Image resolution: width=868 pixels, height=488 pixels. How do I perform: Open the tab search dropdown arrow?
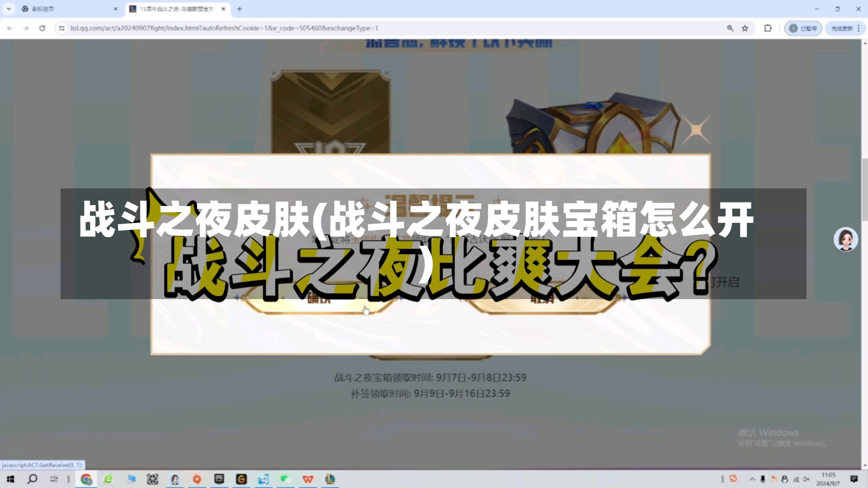pyautogui.click(x=9, y=9)
